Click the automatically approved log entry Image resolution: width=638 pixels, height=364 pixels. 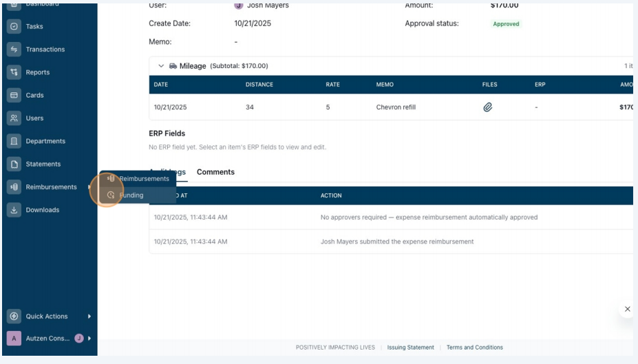click(429, 217)
